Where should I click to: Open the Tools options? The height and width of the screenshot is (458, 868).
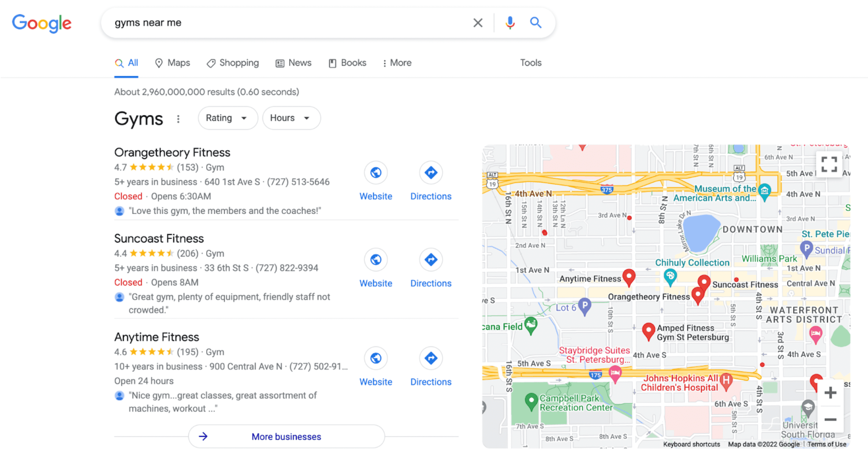[531, 63]
